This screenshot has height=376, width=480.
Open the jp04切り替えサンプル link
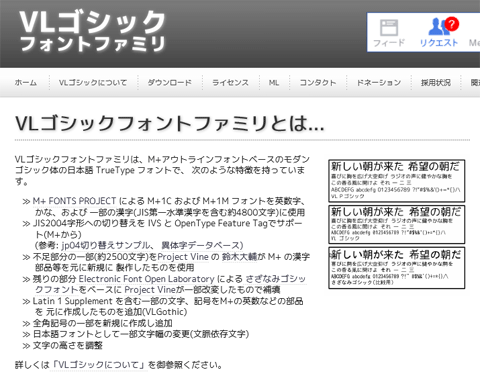pos(106,245)
